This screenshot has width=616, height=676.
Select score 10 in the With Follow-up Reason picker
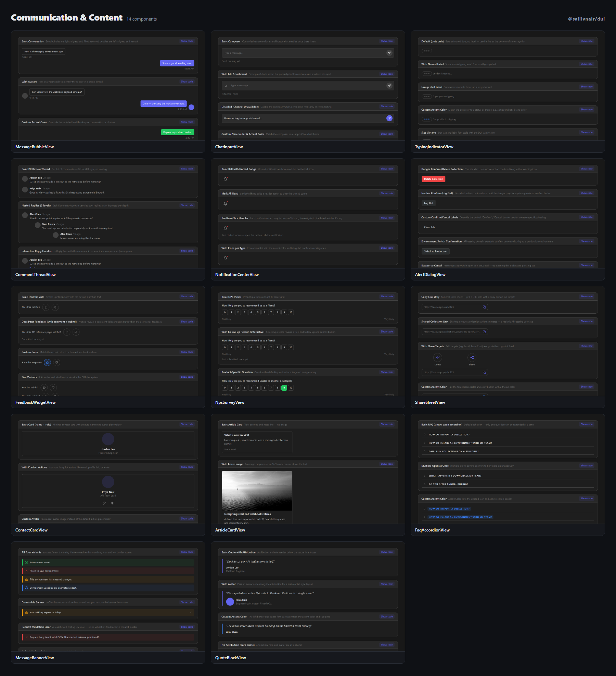(291, 347)
